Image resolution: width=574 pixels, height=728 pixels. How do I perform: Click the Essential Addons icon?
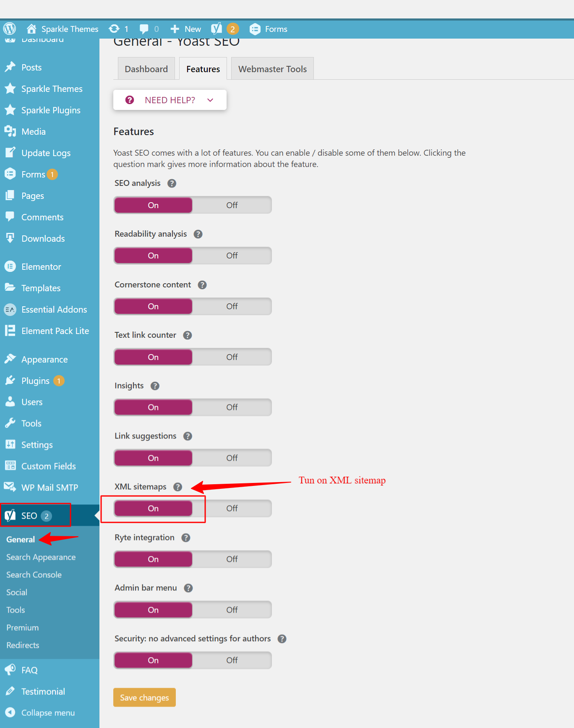point(10,309)
